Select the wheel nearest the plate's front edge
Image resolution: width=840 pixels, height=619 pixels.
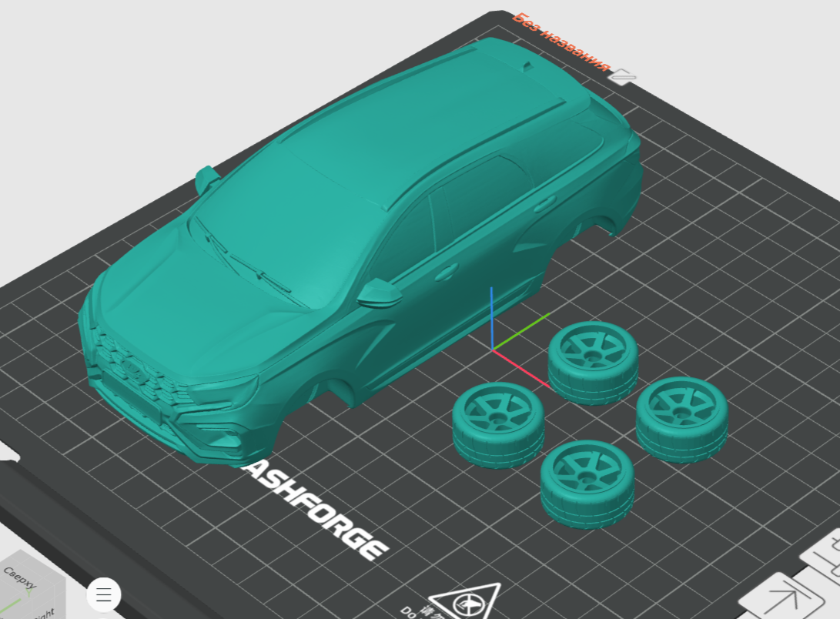pos(587,484)
